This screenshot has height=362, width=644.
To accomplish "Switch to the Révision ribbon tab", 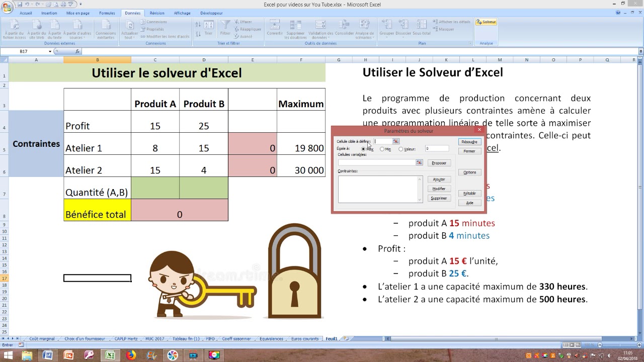I will (157, 13).
